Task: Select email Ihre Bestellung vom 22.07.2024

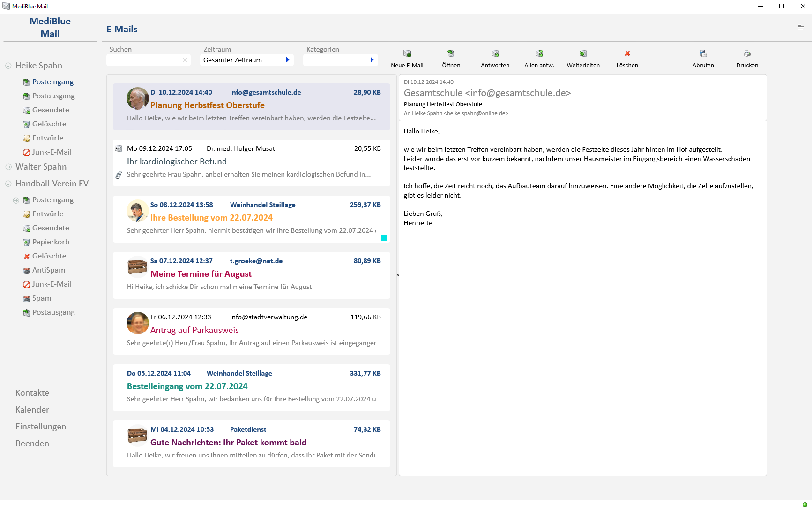Action: pos(252,219)
